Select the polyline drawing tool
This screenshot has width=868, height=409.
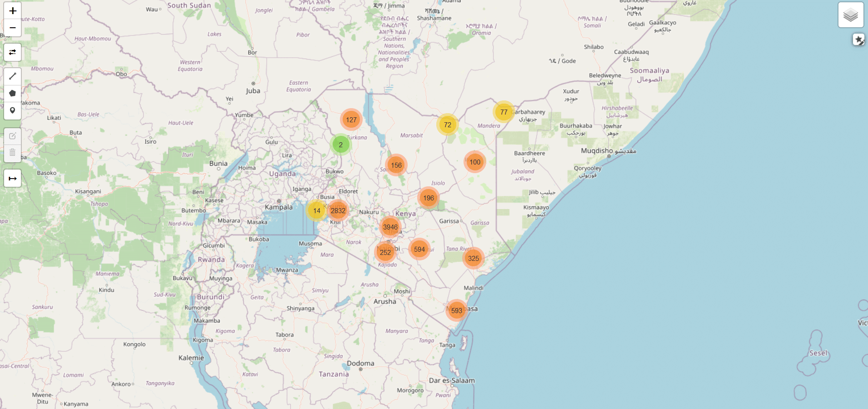point(12,76)
